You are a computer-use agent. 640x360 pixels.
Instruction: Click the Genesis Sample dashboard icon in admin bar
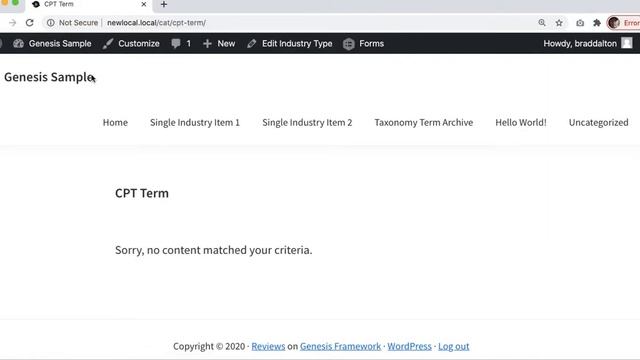tap(18, 44)
